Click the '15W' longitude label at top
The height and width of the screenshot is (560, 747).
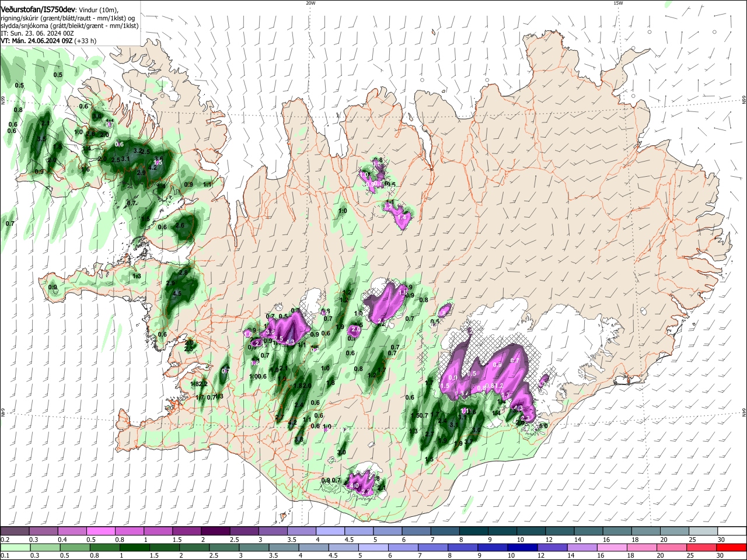(618, 2)
